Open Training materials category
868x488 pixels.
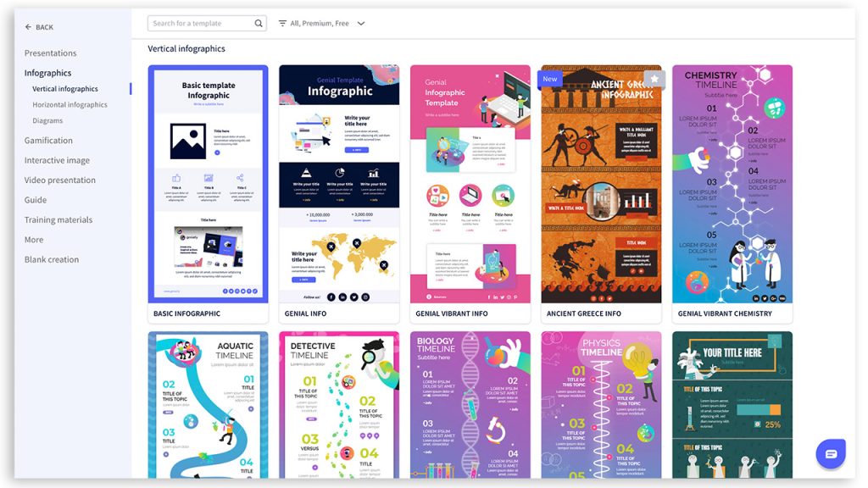click(58, 220)
